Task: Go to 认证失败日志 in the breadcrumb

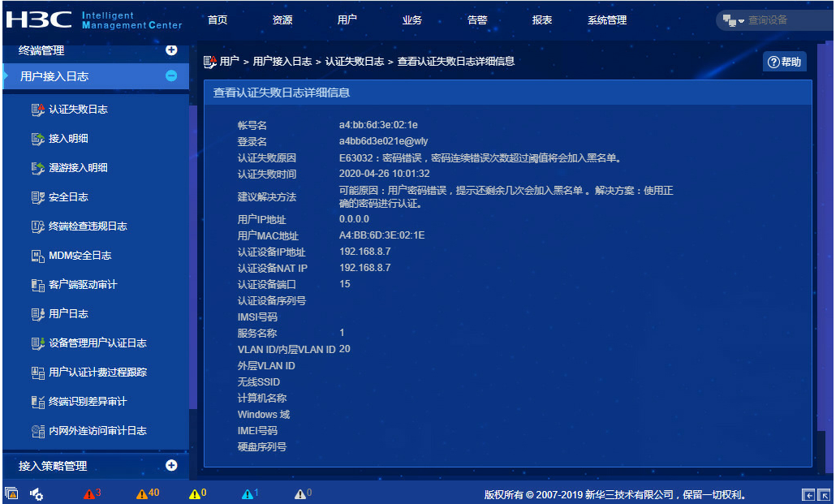Action: [x=355, y=62]
